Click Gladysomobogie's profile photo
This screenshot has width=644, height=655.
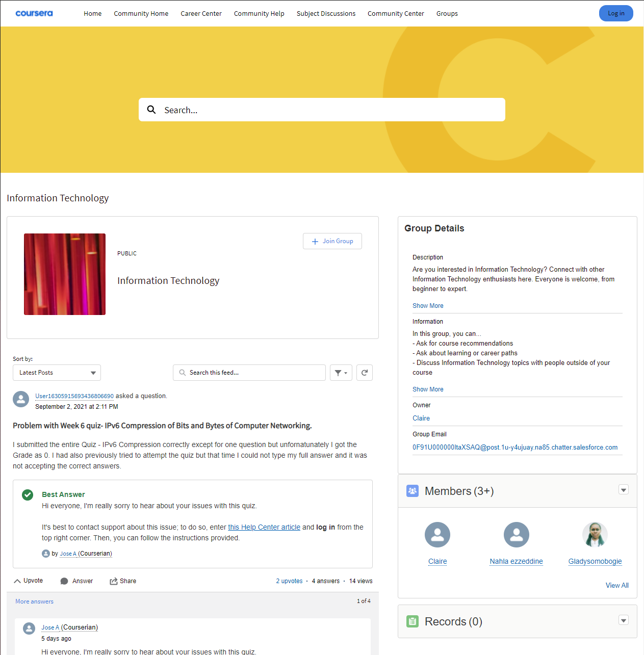pyautogui.click(x=595, y=535)
